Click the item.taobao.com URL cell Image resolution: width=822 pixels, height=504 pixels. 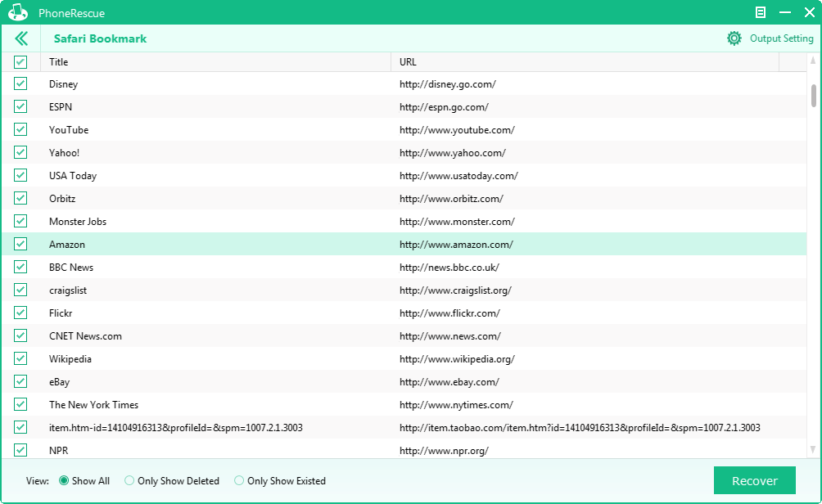point(580,428)
